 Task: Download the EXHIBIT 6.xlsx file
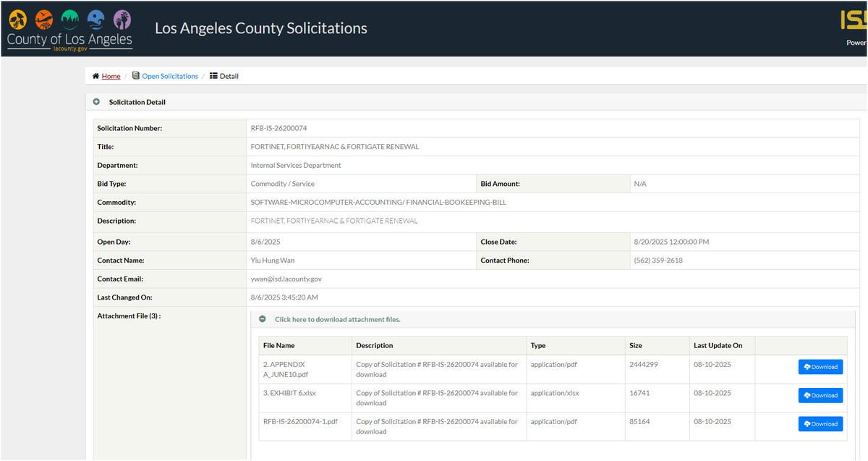tap(820, 395)
